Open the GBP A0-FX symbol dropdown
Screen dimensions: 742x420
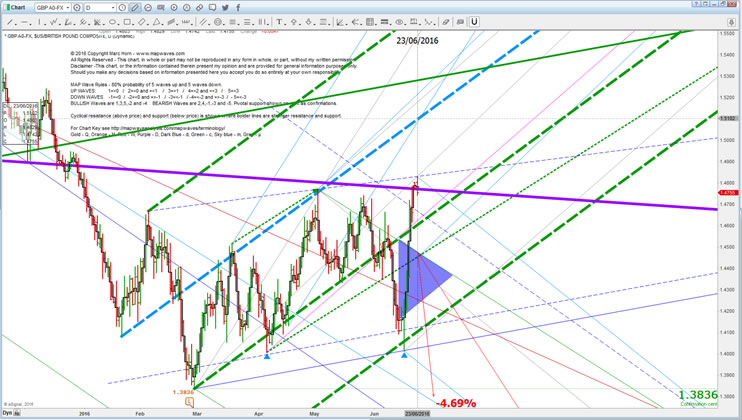(x=69, y=8)
